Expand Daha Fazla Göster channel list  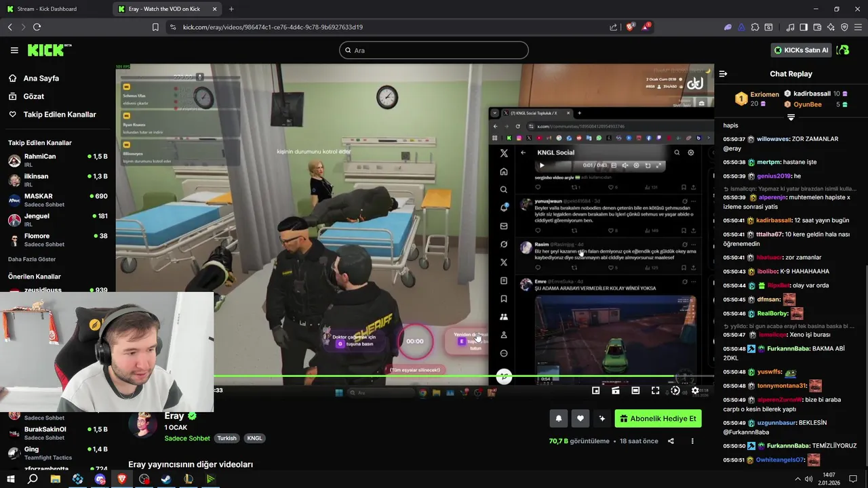32,259
